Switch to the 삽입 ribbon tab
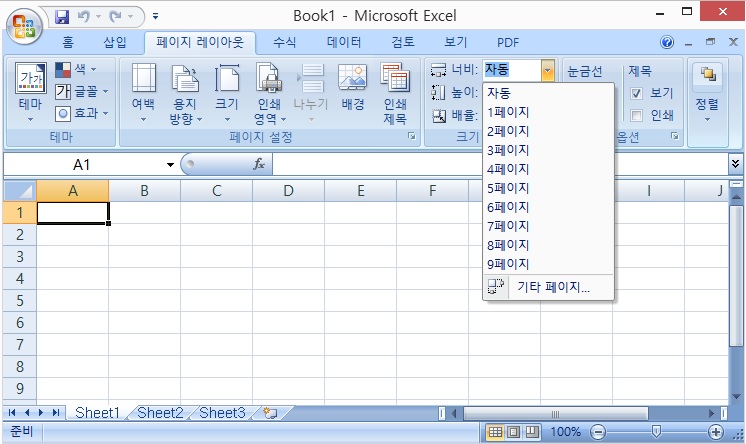 click(115, 43)
